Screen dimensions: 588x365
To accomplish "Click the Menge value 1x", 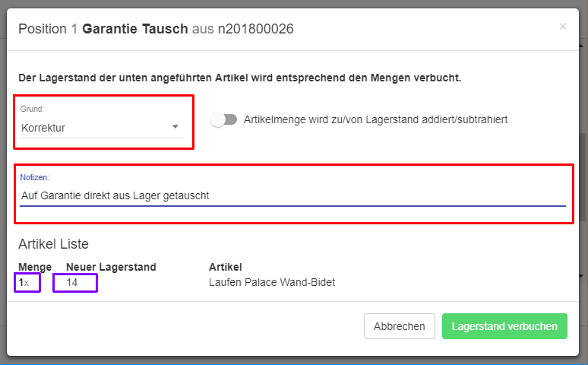I will click(24, 282).
